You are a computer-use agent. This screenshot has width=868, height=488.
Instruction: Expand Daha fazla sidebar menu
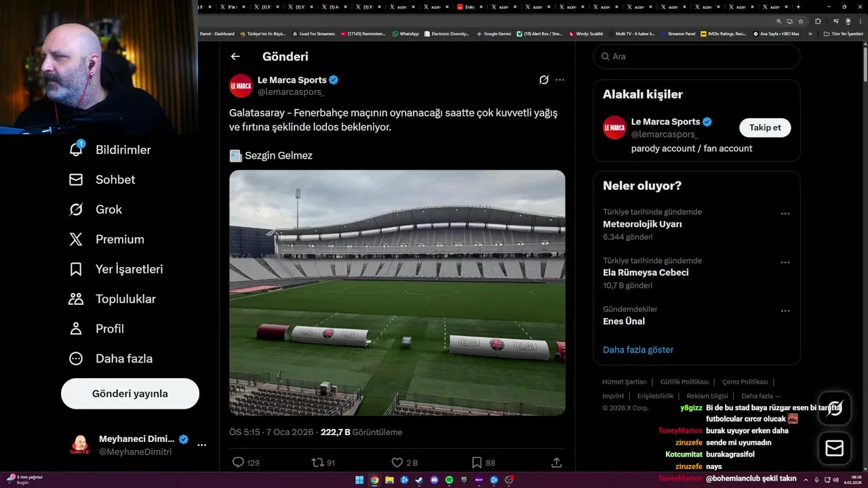(111, 359)
